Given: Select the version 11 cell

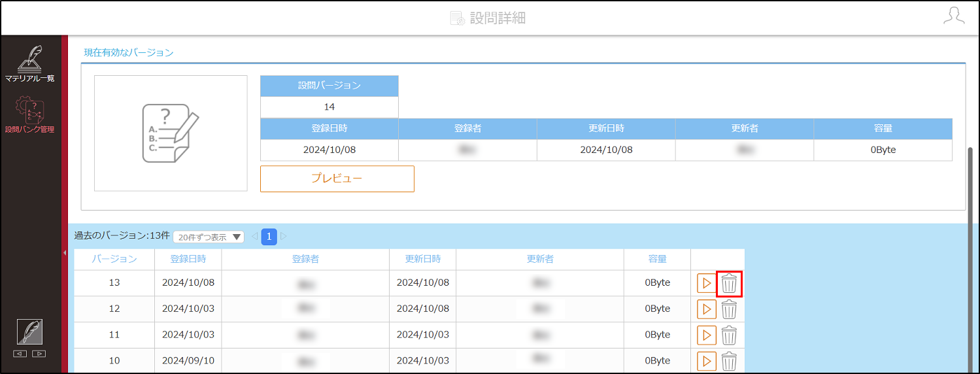Looking at the screenshot, I should (114, 335).
